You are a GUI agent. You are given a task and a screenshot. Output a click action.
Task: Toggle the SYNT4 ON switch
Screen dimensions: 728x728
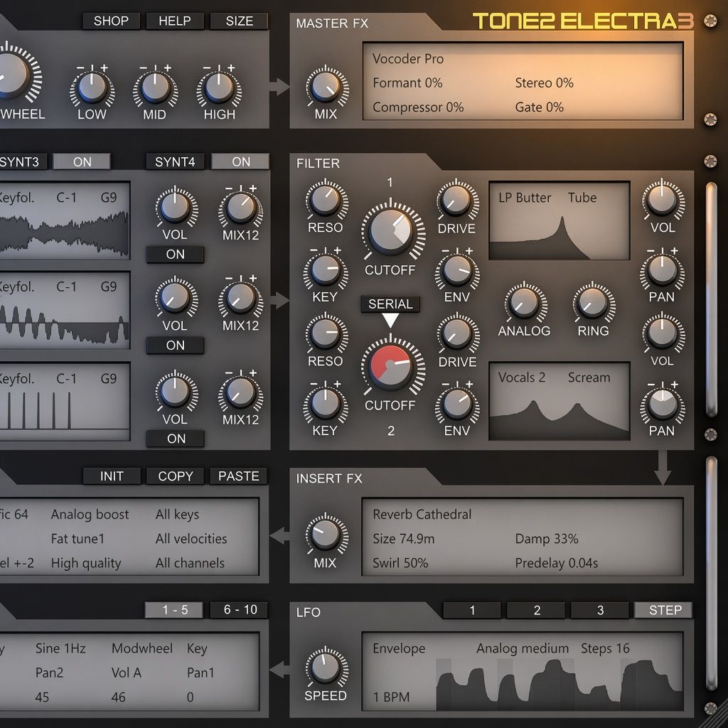pyautogui.click(x=240, y=161)
